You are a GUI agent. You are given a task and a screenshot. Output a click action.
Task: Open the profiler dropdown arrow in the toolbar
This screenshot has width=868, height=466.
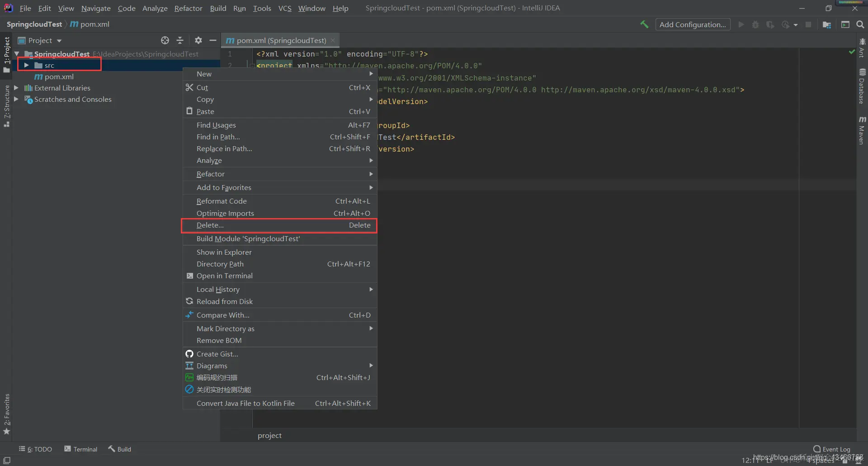click(x=796, y=25)
